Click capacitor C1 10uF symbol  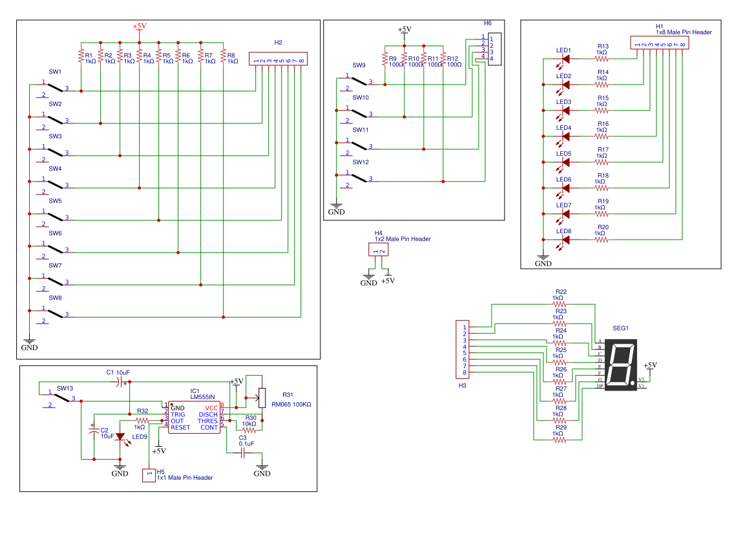click(119, 382)
